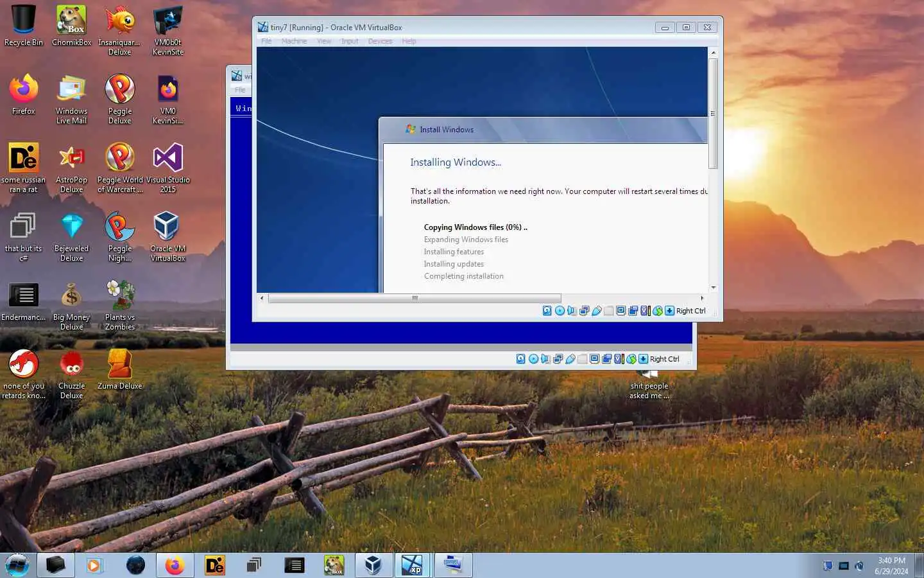924x578 pixels.
Task: Click USB indicator in background VM window
Action: (x=570, y=359)
